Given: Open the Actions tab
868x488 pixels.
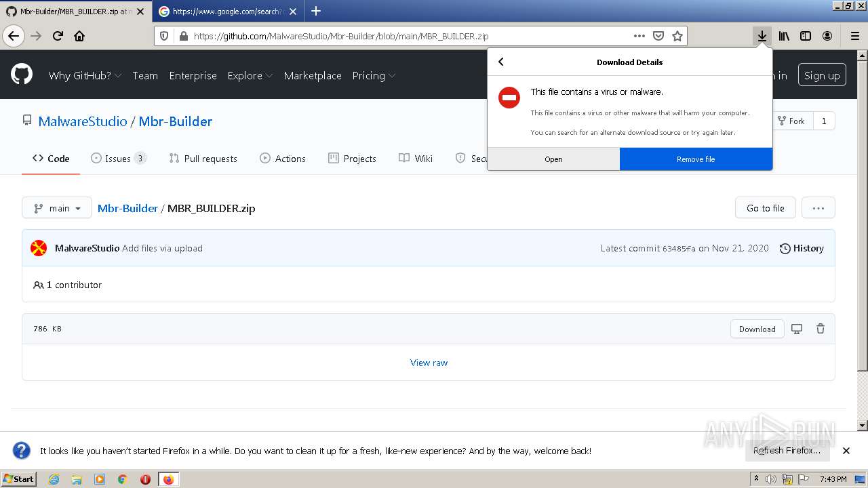Looking at the screenshot, I should [283, 159].
